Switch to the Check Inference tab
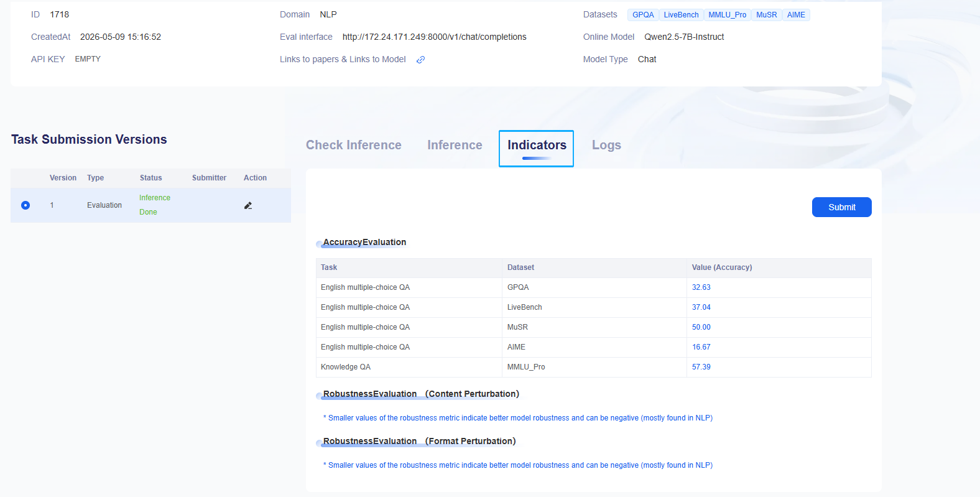 point(354,145)
